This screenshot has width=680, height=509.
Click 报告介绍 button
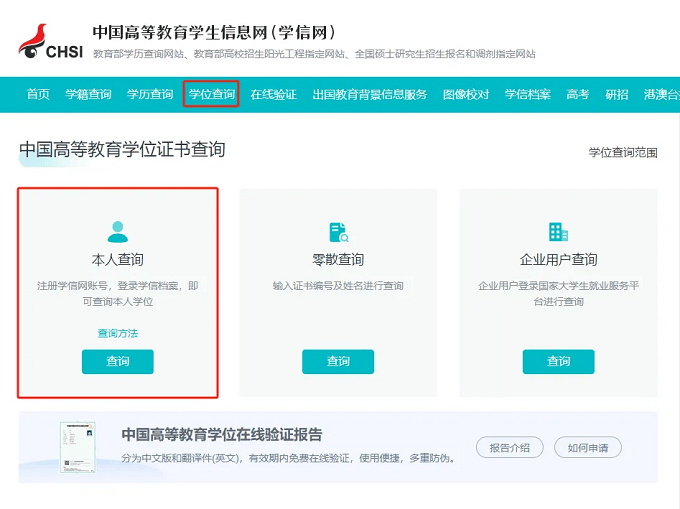pos(510,447)
